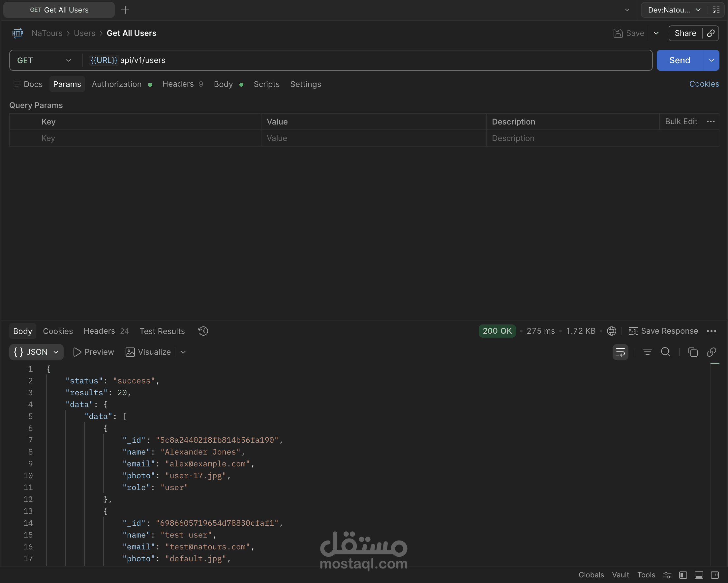Viewport: 728px width, 583px height.
Task: Click the filter response icon
Action: [647, 352]
